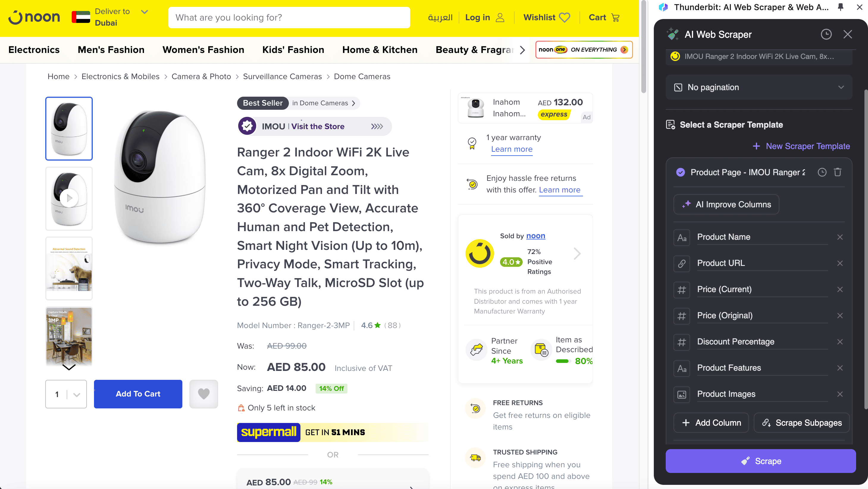Pin the Thunderbit side panel
868x489 pixels.
coord(840,7)
